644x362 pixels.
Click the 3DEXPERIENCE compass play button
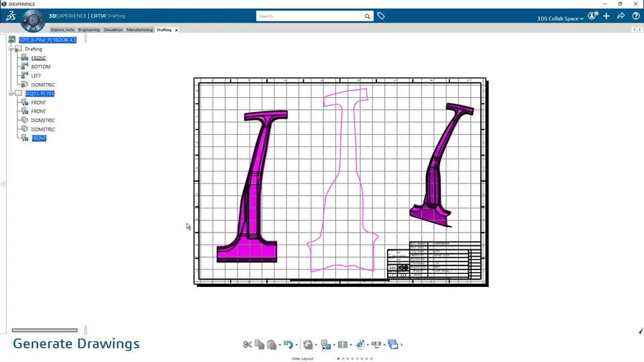tap(33, 19)
